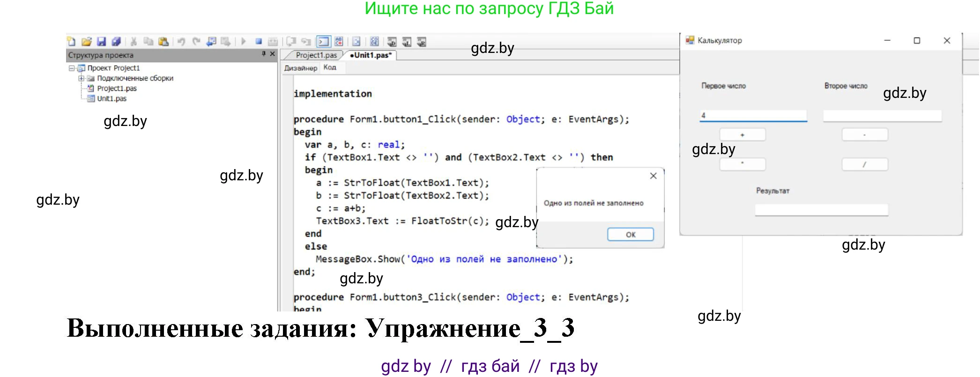Close the Структура проекта panel

273,54
